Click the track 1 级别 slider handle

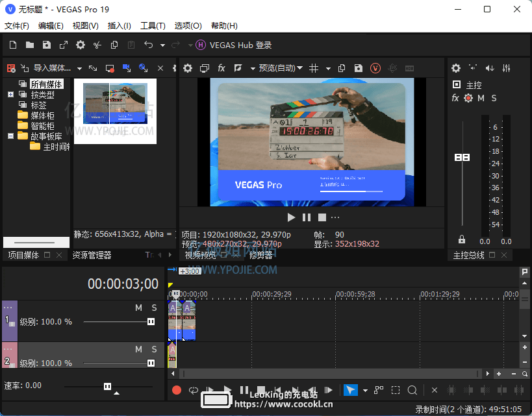point(151,321)
